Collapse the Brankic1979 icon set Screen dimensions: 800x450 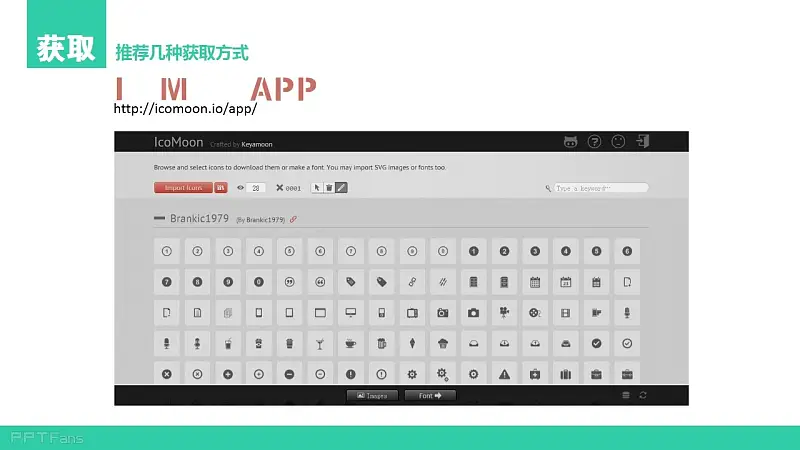(159, 218)
